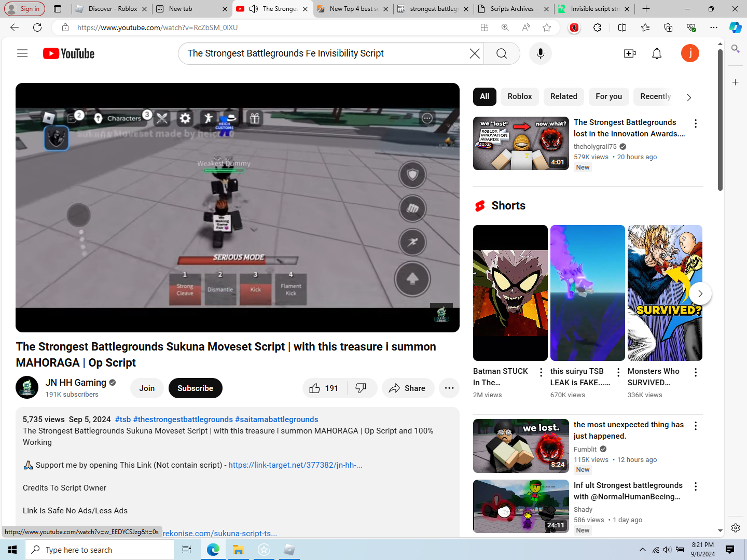
Task: Select the All filter chip
Action: pyautogui.click(x=485, y=96)
